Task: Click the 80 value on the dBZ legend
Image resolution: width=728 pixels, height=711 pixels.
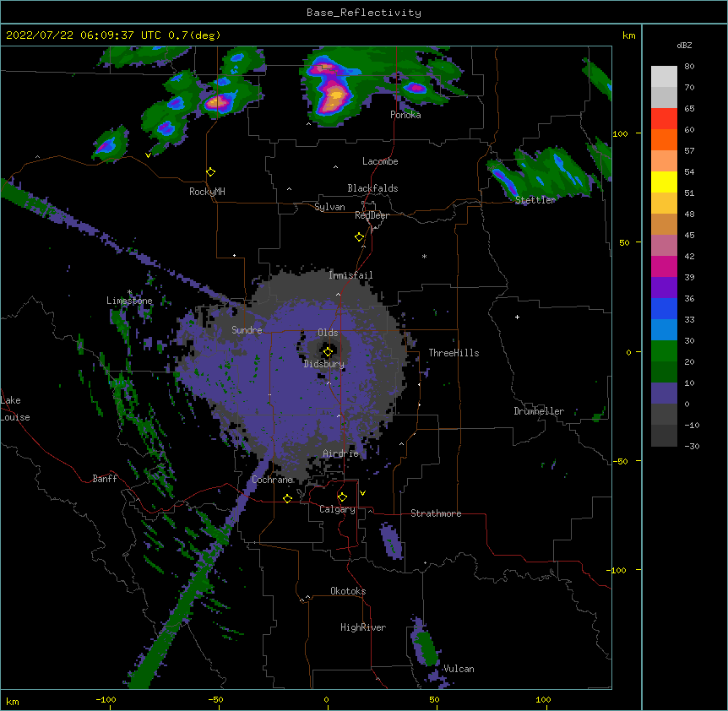Action: coord(689,67)
